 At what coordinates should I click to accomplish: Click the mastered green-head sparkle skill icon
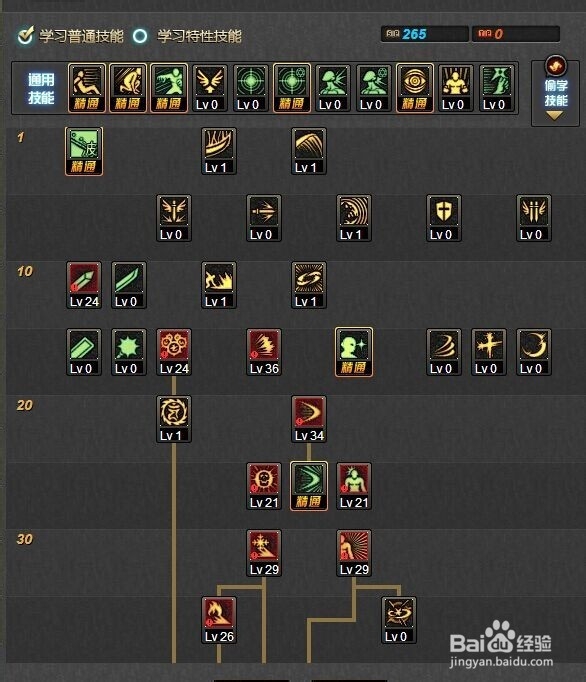click(x=354, y=352)
